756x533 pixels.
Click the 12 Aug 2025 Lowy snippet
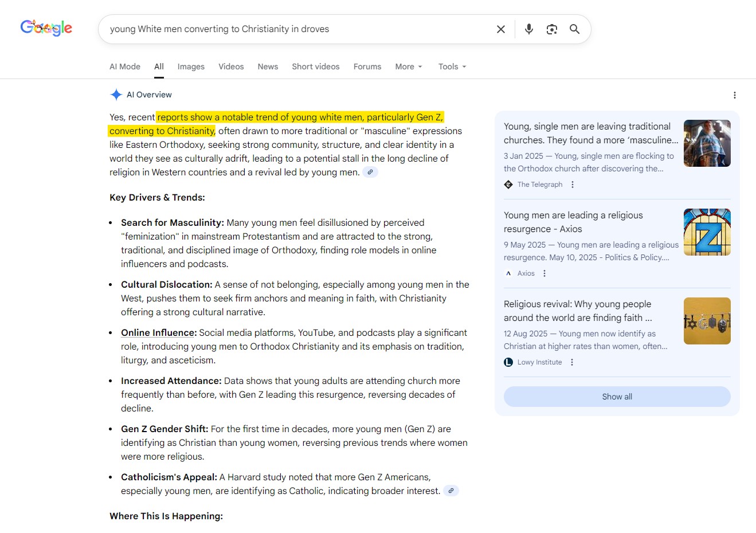[x=586, y=340]
